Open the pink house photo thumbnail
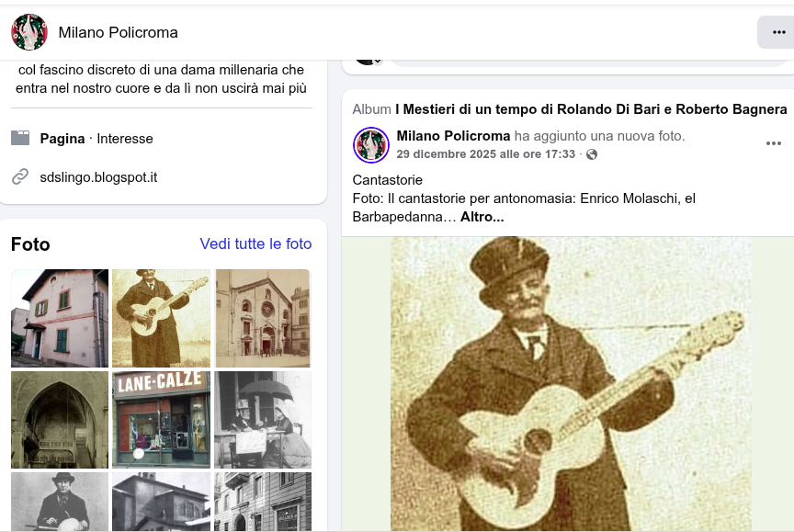Viewport: 794px width, 532px height. tap(60, 318)
